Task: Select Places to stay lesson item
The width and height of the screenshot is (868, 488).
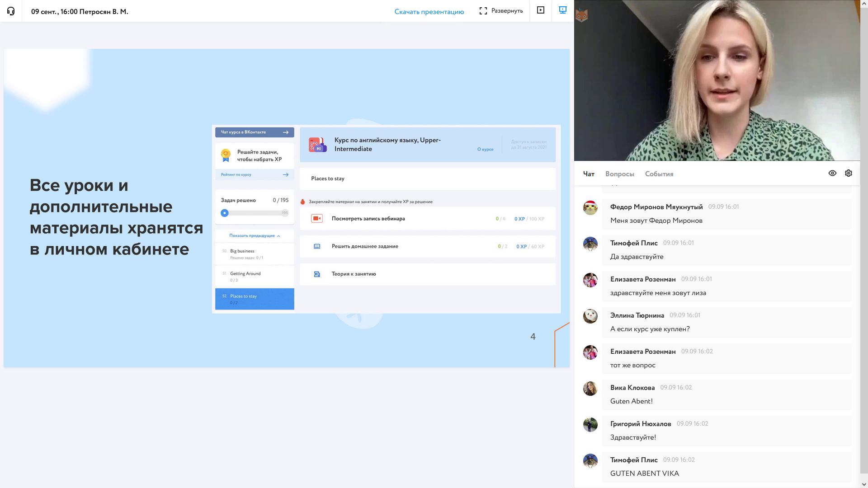Action: tap(254, 299)
